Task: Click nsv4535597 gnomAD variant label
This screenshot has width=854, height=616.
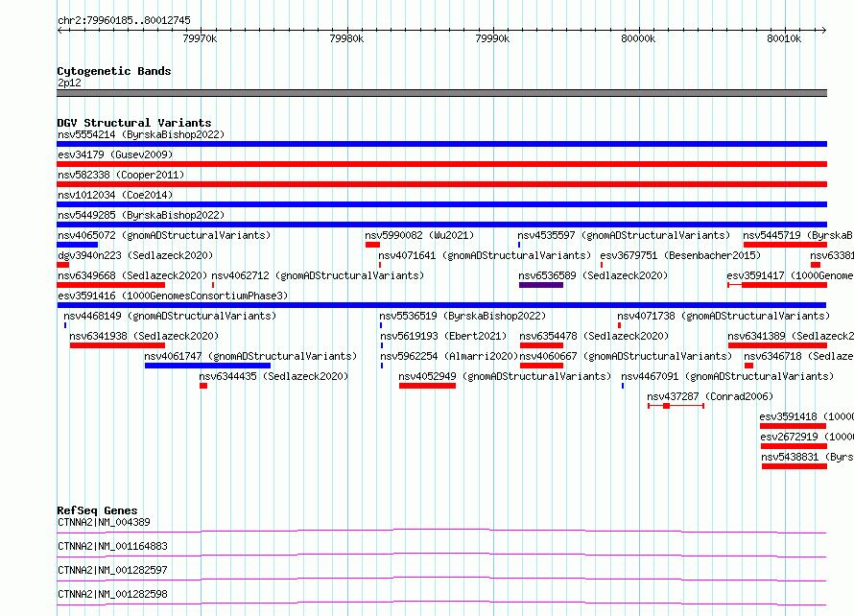Action: pyautogui.click(x=624, y=235)
